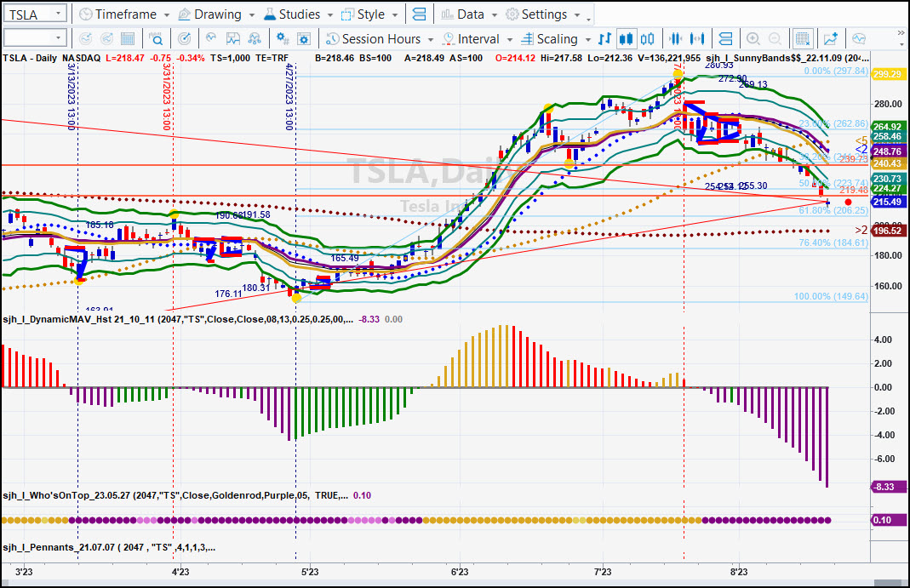Click the TSLA - Daily NASDAQ chart title
Viewport: 910px width, 588px height.
52,58
